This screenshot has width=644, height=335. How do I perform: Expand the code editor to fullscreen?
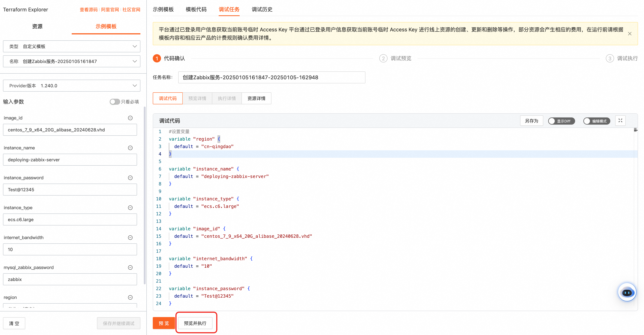click(620, 121)
